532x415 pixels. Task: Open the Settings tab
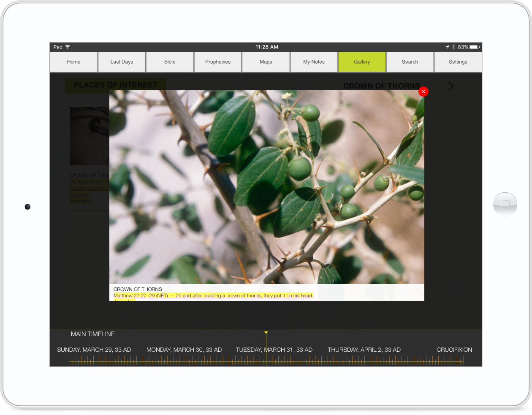458,62
